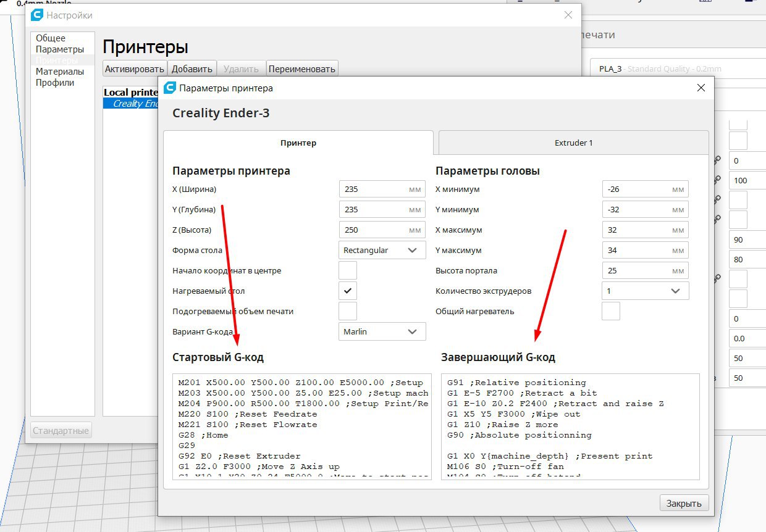
Task: Edit the X (Ширина) field
Action: point(382,189)
